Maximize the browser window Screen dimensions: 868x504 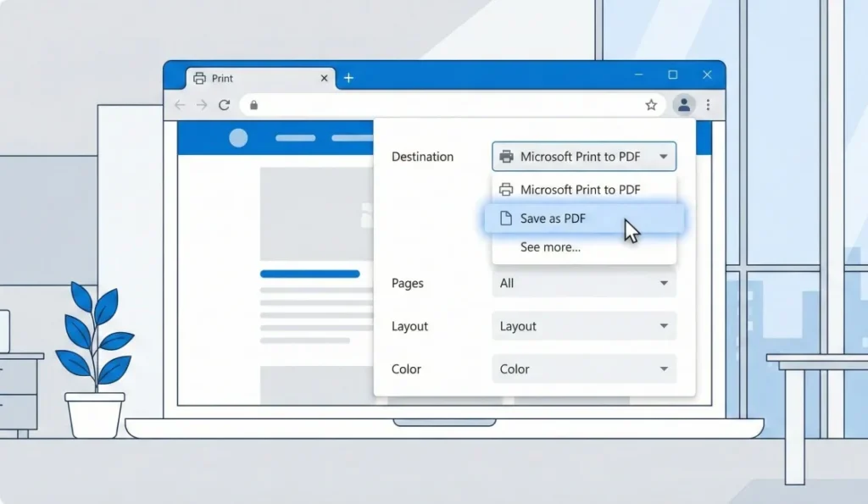(x=673, y=75)
